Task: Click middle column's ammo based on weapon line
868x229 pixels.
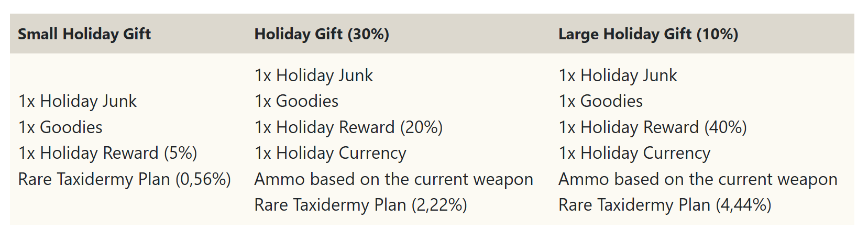Action: tap(393, 179)
